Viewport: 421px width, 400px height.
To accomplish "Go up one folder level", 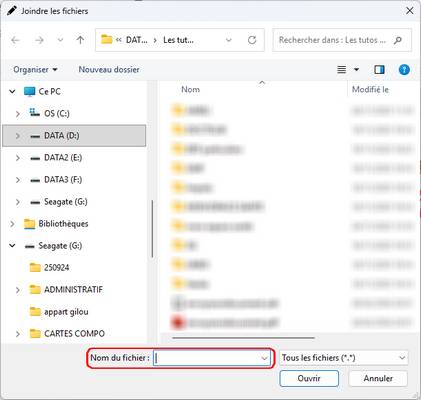I will (80, 40).
